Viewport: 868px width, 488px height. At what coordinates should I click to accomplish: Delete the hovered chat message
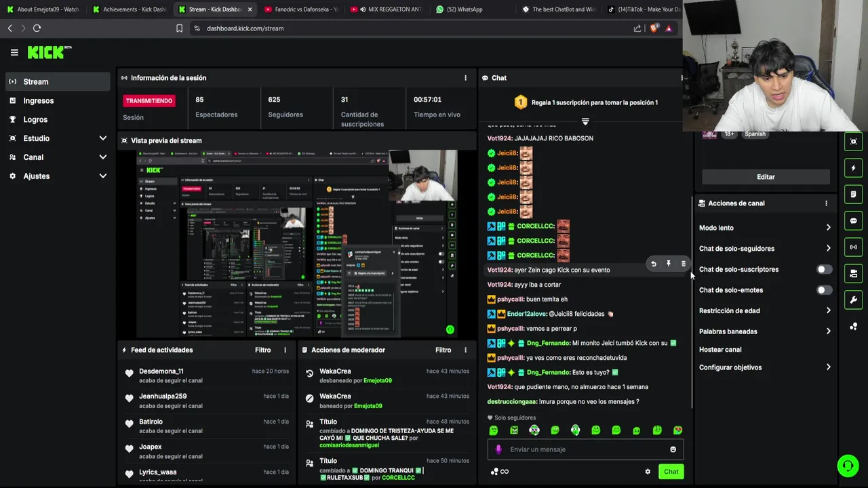point(683,264)
